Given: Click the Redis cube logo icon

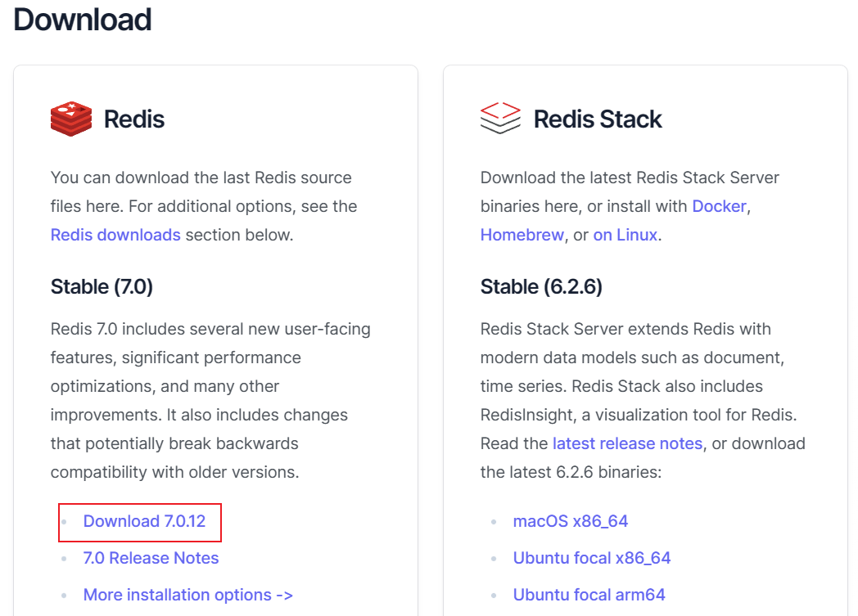Looking at the screenshot, I should pyautogui.click(x=70, y=118).
